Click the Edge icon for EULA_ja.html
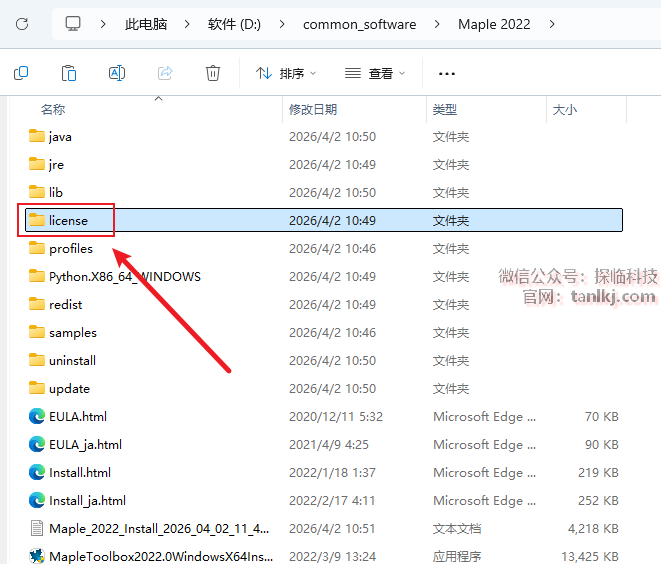 click(x=37, y=444)
